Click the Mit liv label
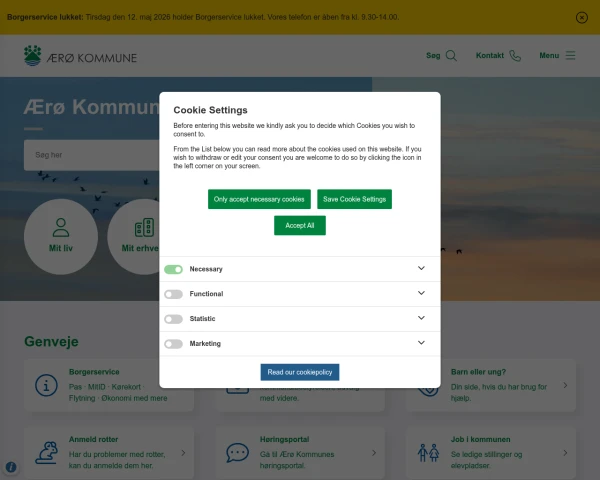This screenshot has height=480, width=600. coord(61,248)
